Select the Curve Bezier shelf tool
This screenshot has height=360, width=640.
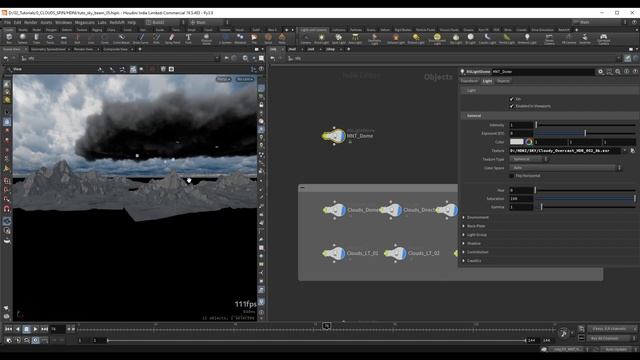click(x=121, y=39)
